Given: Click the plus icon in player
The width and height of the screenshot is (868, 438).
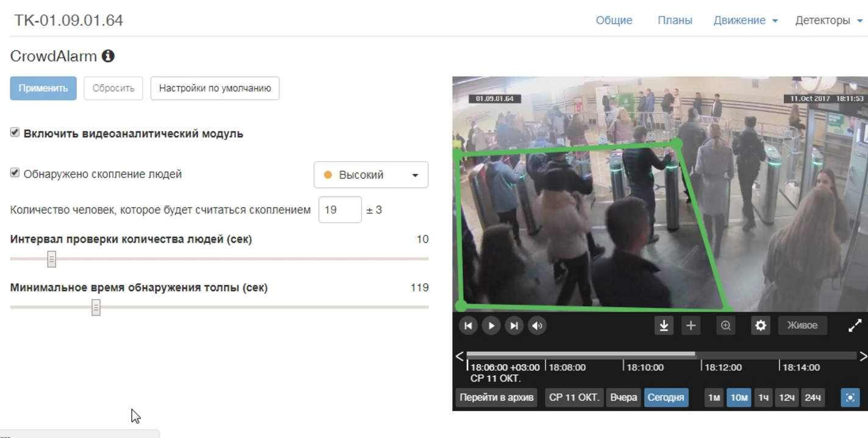Looking at the screenshot, I should pyautogui.click(x=690, y=326).
